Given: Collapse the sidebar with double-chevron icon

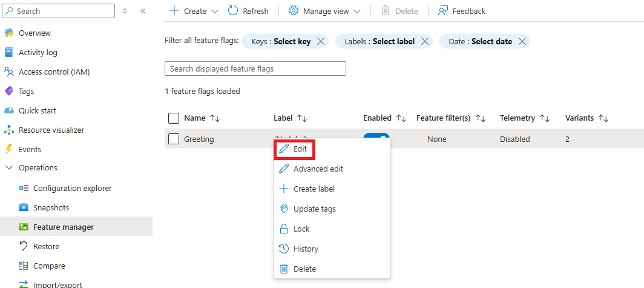Looking at the screenshot, I should [x=143, y=11].
